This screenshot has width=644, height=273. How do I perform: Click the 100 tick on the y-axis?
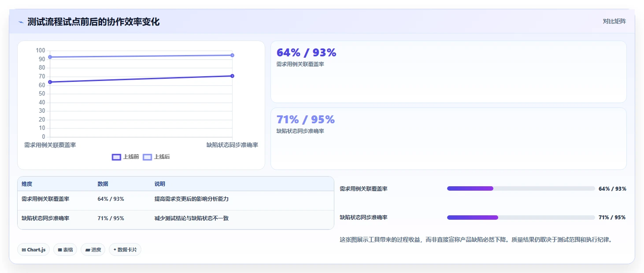(40, 51)
